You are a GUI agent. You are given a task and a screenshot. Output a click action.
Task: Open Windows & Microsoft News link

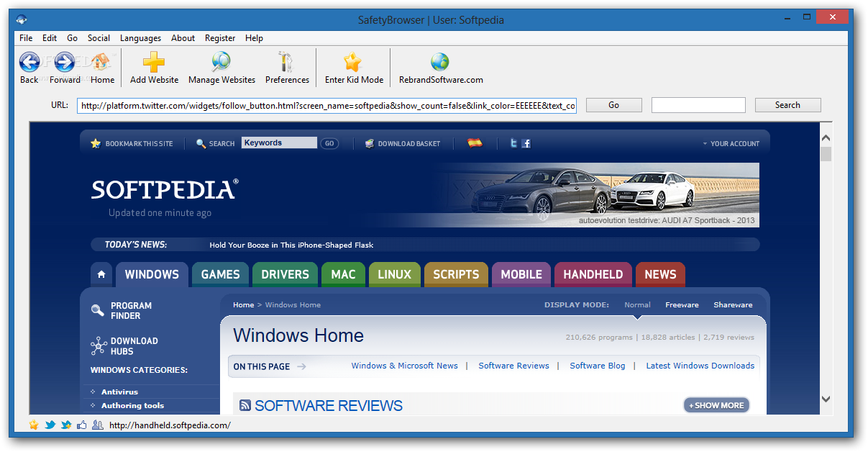pos(404,366)
